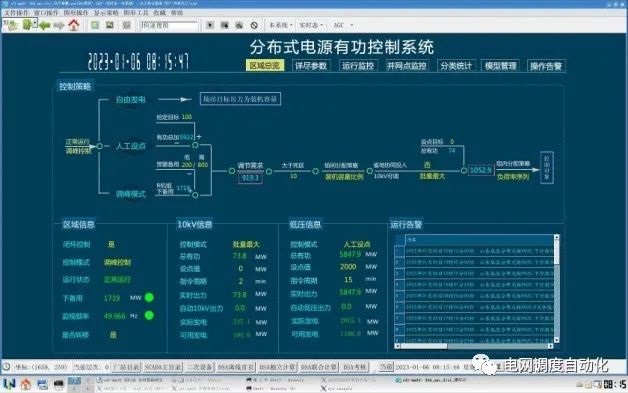628x393 pixels.
Task: Go to the red Home icon in toolbar
Action: (x=74, y=25)
